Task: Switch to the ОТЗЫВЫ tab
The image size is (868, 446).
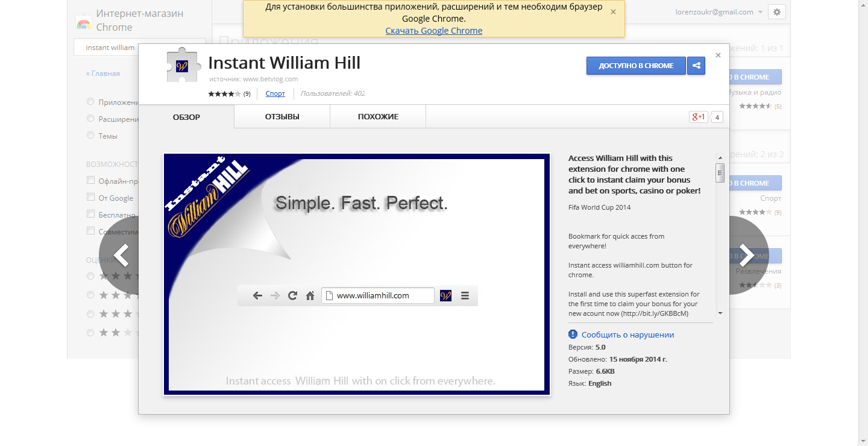Action: pos(282,116)
